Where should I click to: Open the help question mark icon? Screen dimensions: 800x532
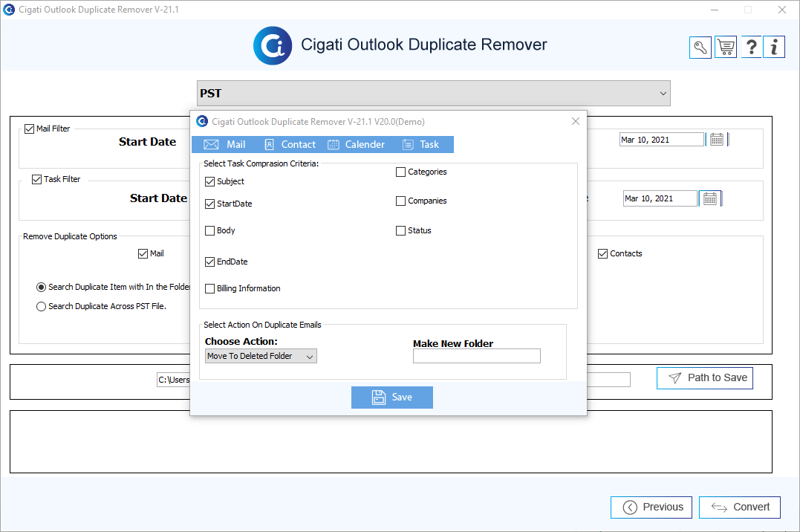click(x=751, y=48)
